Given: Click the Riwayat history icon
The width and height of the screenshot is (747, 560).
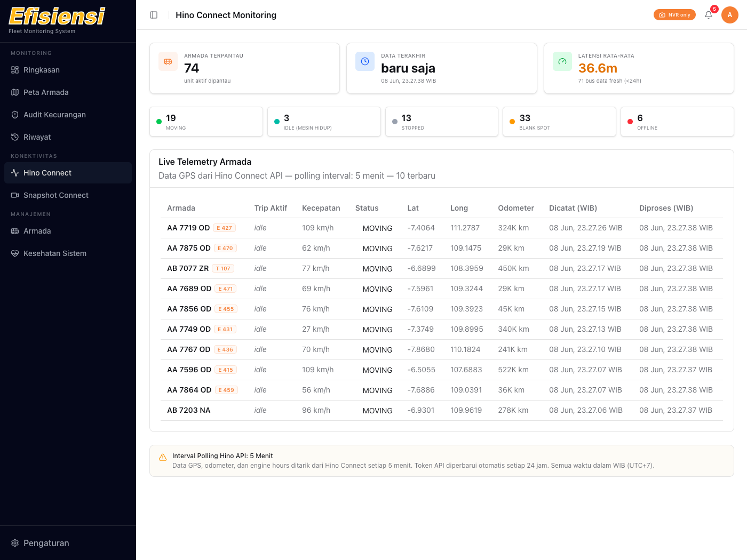Looking at the screenshot, I should tap(15, 137).
